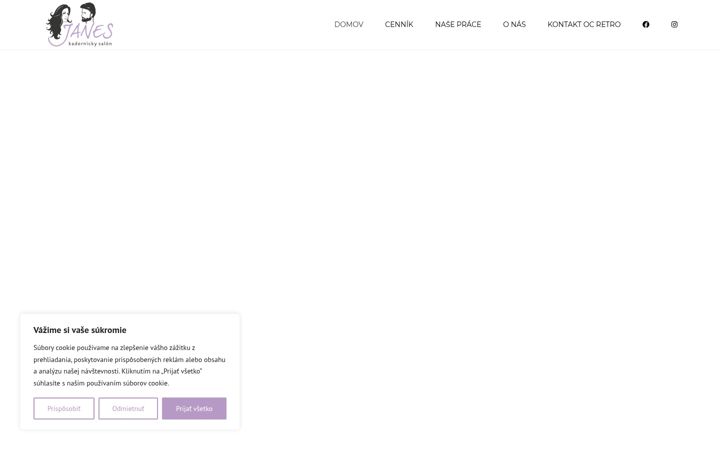This screenshot has height=450, width=720.
Task: Open the salon's Facebook page icon
Action: (x=646, y=24)
